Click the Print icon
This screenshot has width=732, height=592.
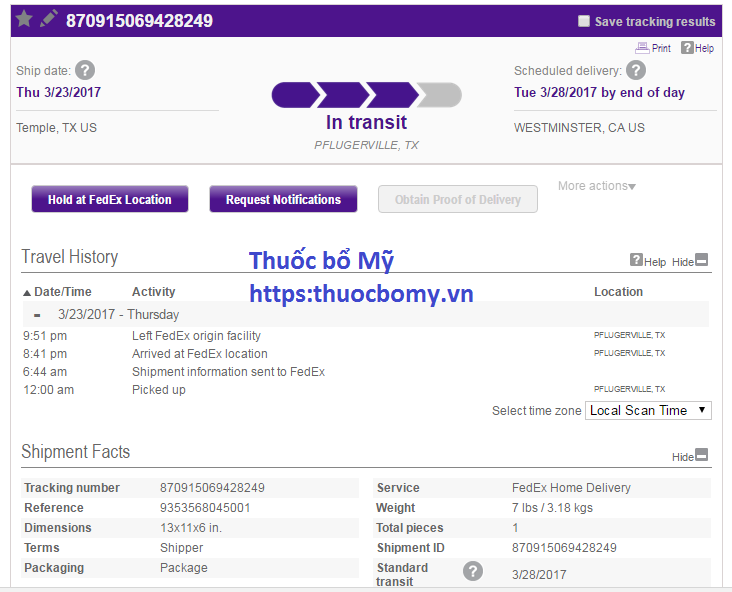click(642, 48)
